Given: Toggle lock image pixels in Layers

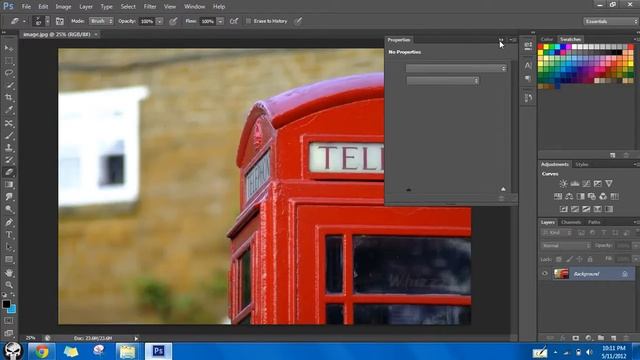Looking at the screenshot, I should (569, 259).
